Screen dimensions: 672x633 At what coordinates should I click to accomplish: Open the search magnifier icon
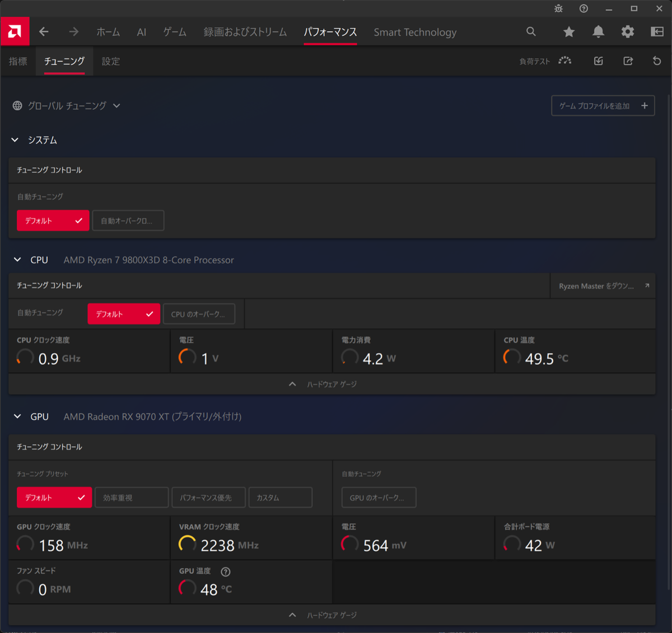tap(531, 32)
